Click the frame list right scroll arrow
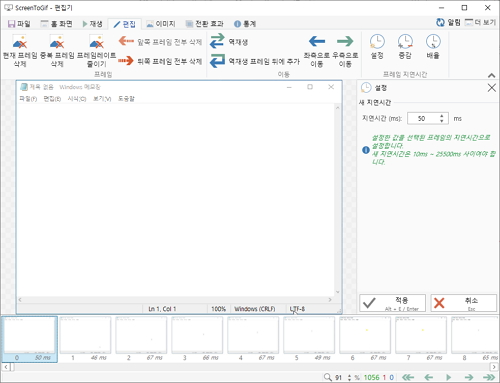 [494, 367]
